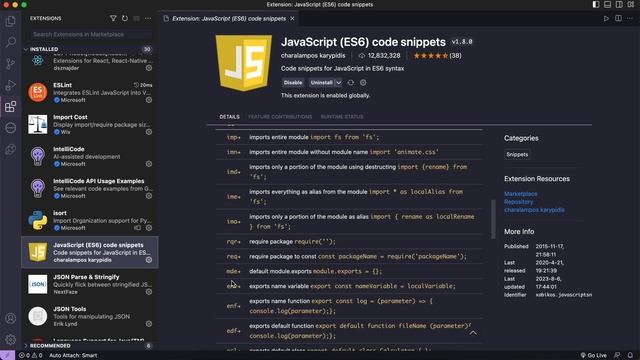Switch to Runtime Status tab
The height and width of the screenshot is (360, 640).
[x=342, y=117]
